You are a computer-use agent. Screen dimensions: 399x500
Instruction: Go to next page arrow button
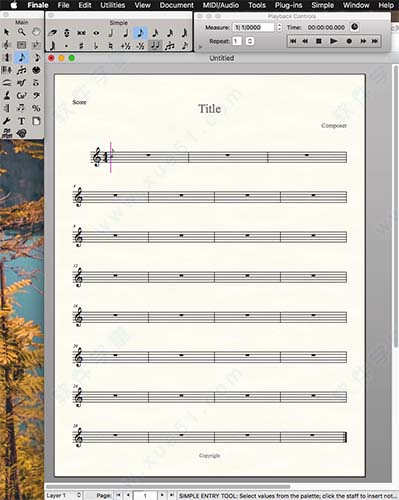162,495
